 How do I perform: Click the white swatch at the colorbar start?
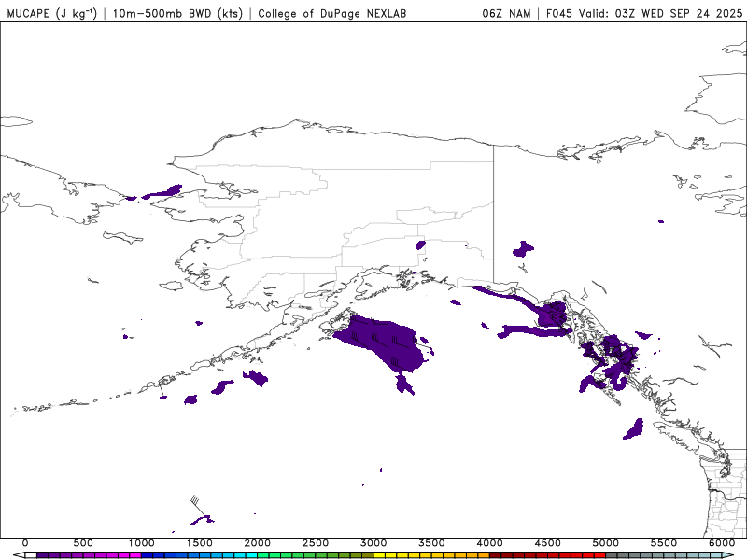pos(31,555)
